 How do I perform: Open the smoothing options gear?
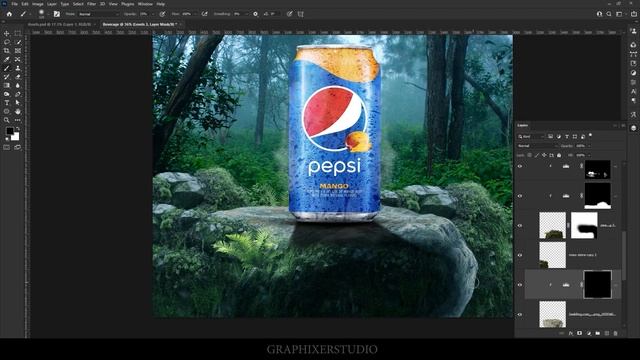pos(256,14)
